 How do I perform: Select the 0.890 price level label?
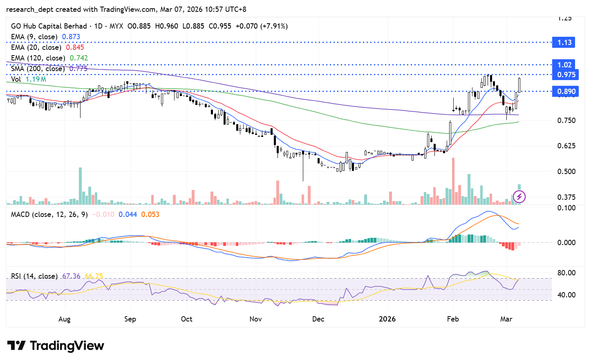click(566, 92)
